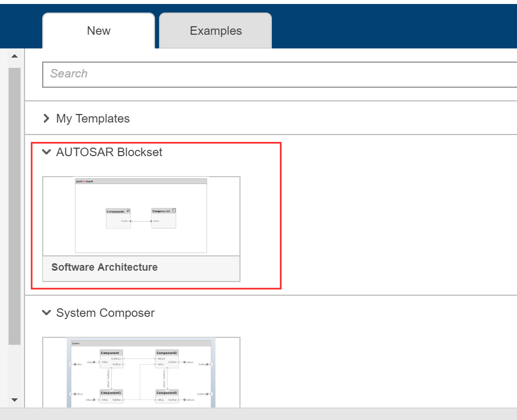Click the scrollbar up arrow
The width and height of the screenshot is (517, 420).
(14, 55)
